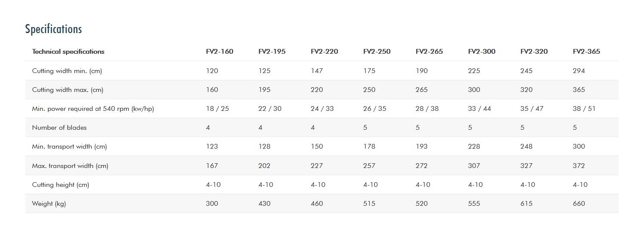Click the Min. power required row label
The height and width of the screenshot is (232, 644).
coord(93,109)
